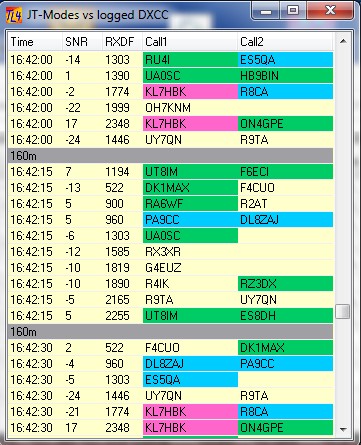361x445 pixels.
Task: Select PA9CC in the 16:42:30 row
Action: (x=285, y=364)
